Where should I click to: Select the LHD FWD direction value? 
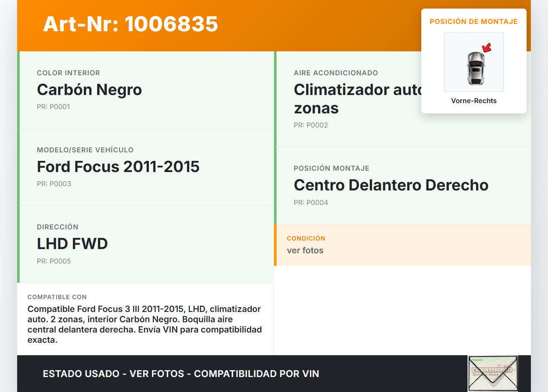(x=72, y=244)
